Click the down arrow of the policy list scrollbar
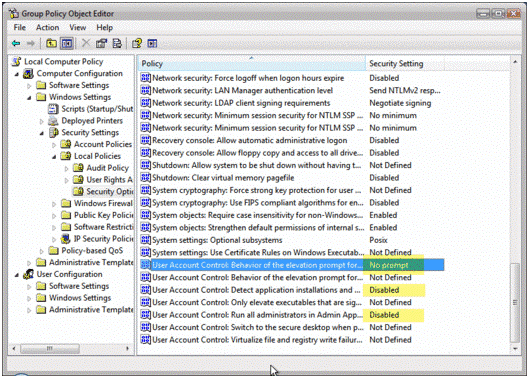The height and width of the screenshot is (378, 529). pyautogui.click(x=515, y=348)
